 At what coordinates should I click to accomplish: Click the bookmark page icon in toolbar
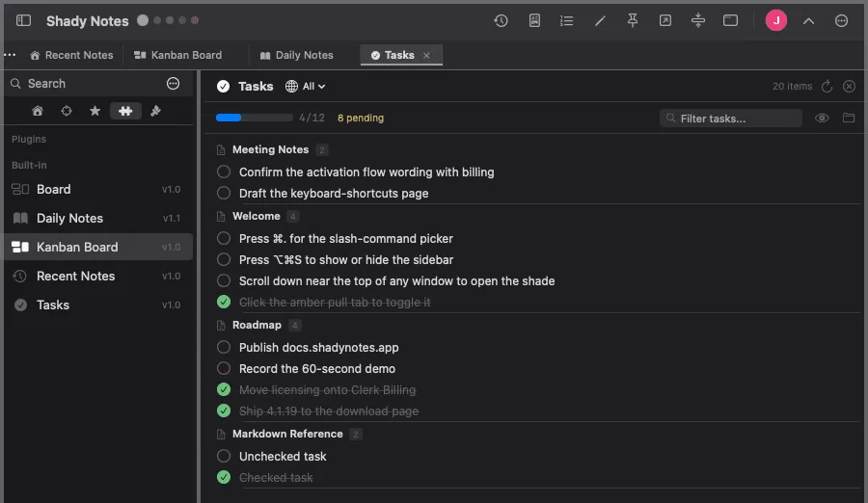(x=534, y=20)
